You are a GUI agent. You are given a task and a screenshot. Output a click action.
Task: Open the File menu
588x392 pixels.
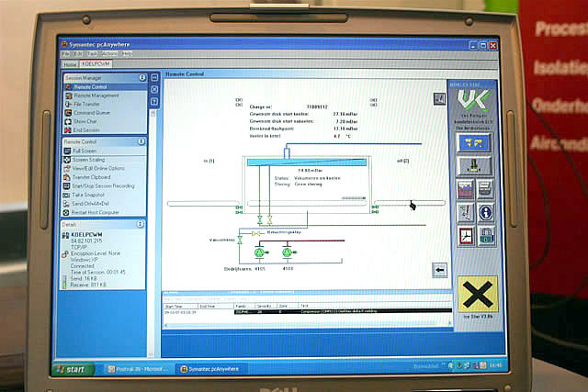(x=65, y=53)
